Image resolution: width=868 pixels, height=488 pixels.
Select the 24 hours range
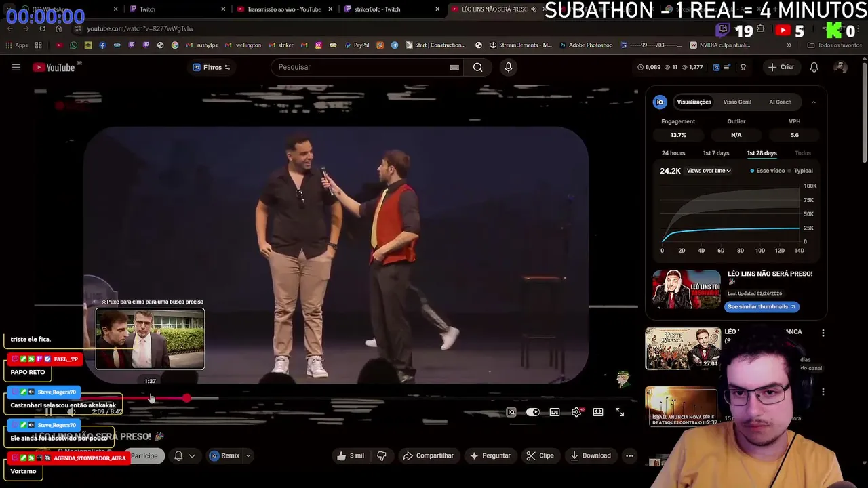pyautogui.click(x=673, y=153)
